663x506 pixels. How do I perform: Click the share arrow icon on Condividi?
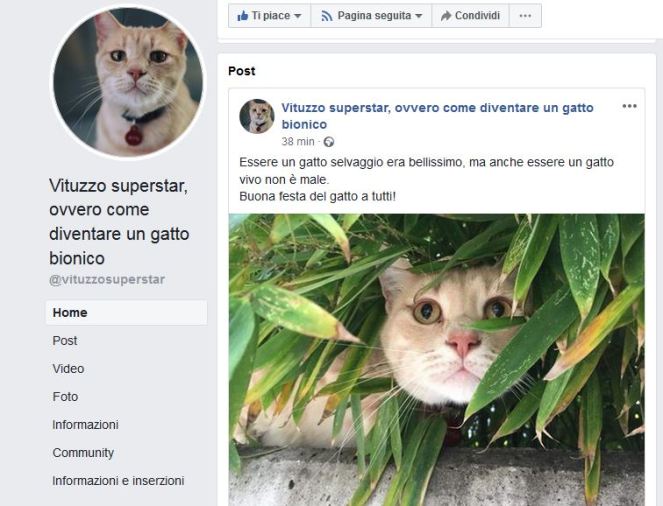click(445, 16)
